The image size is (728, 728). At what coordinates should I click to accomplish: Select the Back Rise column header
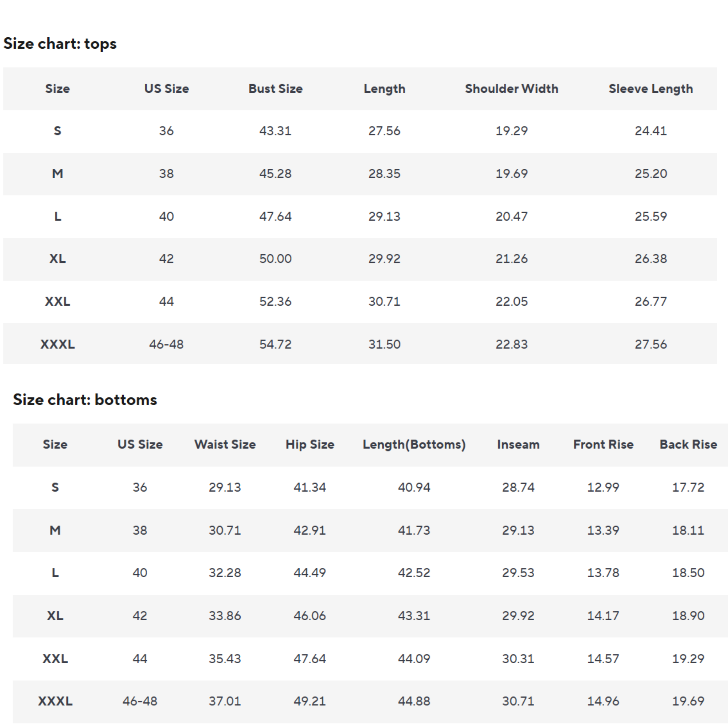(688, 445)
